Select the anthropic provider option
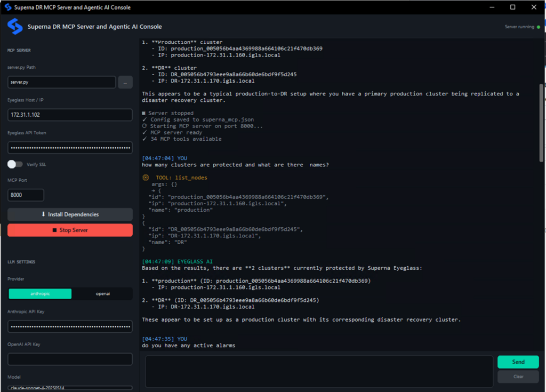Screen dimensions: 546x392 [40, 294]
